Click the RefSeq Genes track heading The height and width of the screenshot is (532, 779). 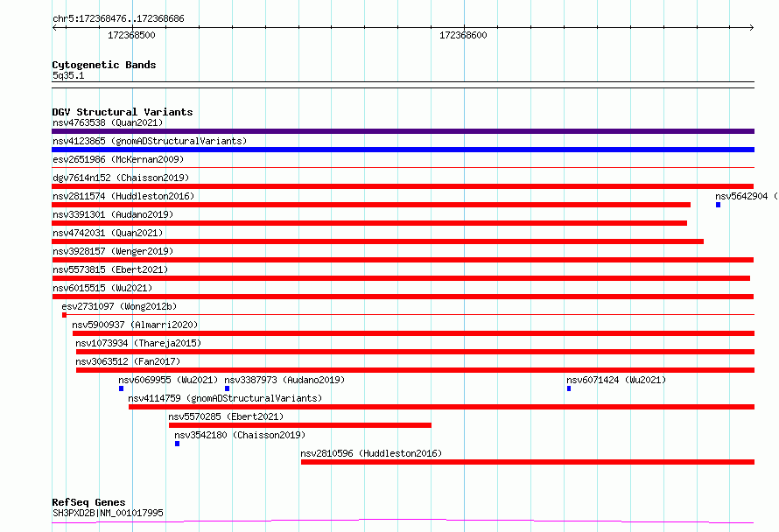tap(88, 502)
